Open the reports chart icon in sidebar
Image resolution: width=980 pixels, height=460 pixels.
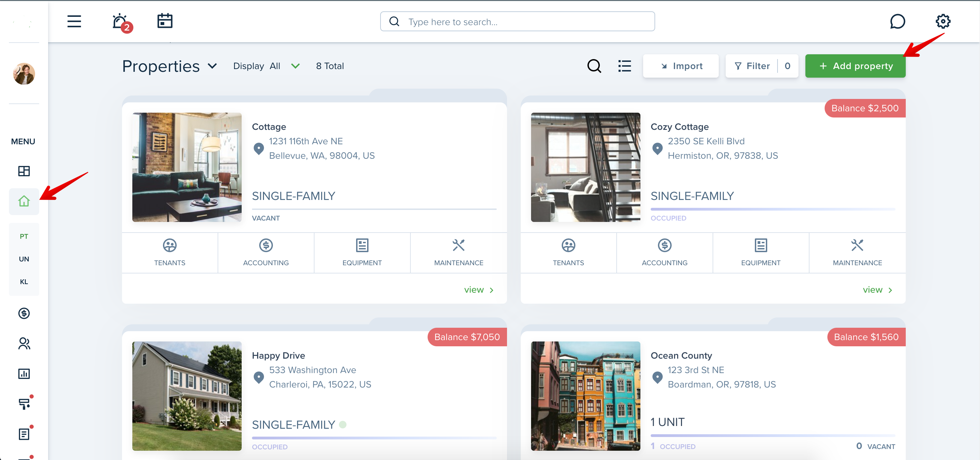pos(24,374)
